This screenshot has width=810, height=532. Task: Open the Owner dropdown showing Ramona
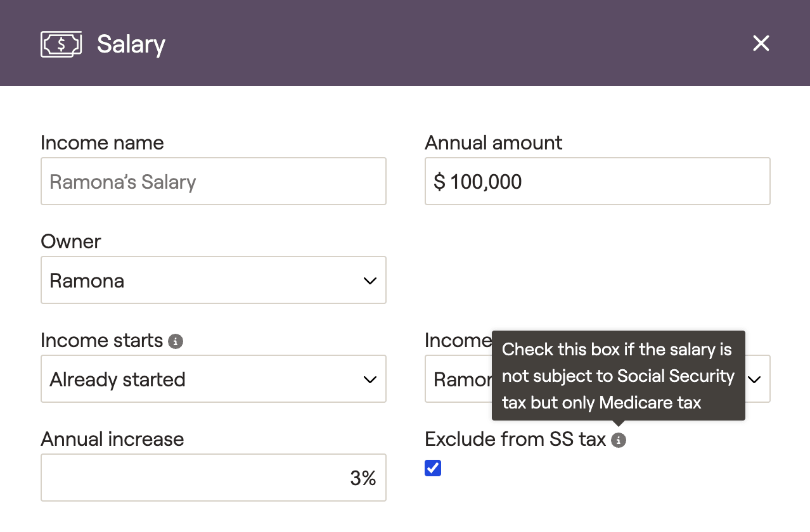tap(214, 280)
